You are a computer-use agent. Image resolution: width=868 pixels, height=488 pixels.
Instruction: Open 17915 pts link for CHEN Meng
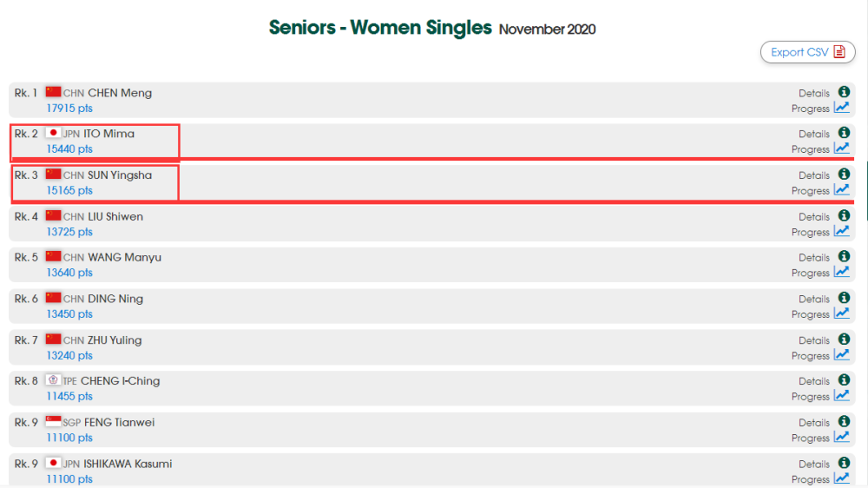[x=69, y=108]
